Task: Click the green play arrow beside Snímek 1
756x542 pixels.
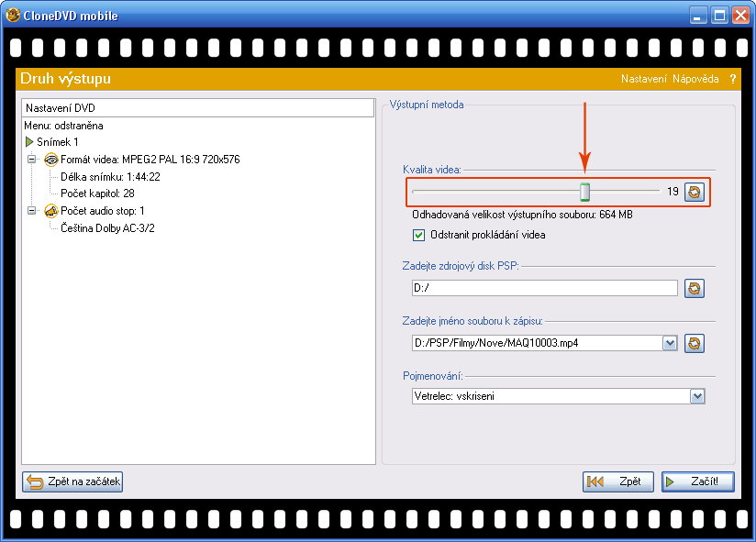Action: coord(29,142)
